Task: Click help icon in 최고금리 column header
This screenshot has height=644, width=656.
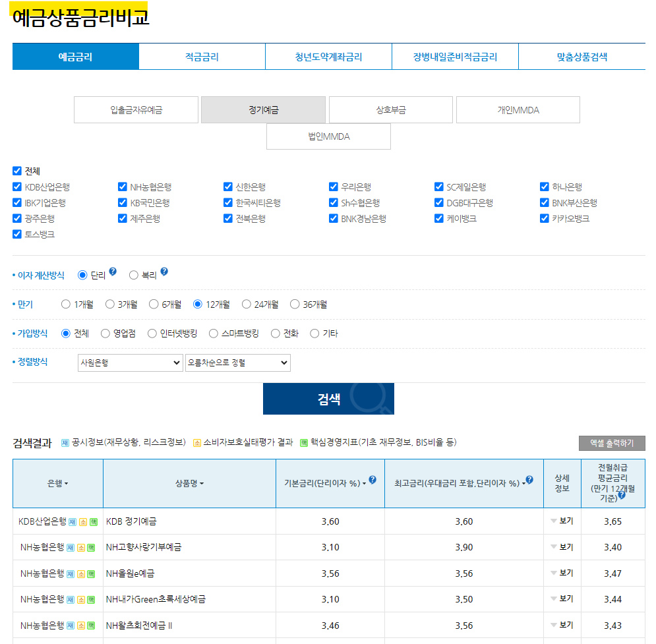Action: pos(529,480)
